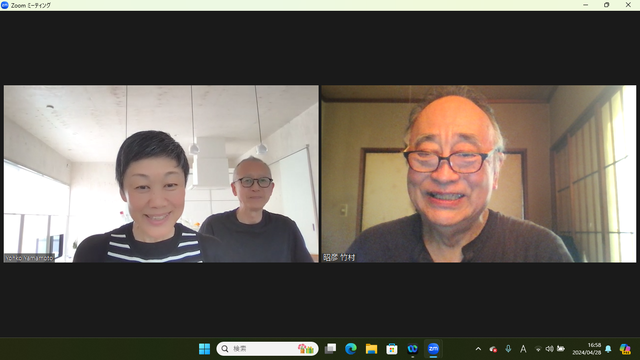Click the taskbar search box
The width and height of the screenshot is (640, 360).
pos(267,349)
